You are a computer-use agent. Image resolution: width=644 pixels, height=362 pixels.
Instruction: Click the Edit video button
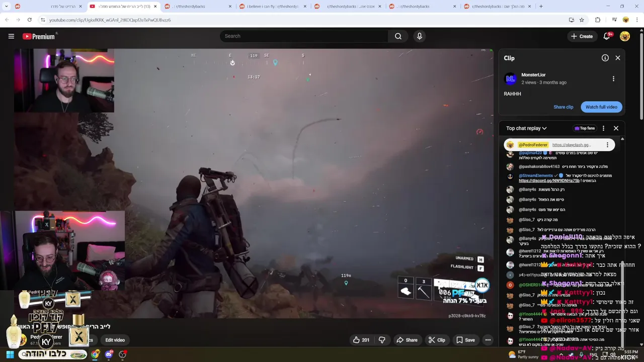[115, 340]
